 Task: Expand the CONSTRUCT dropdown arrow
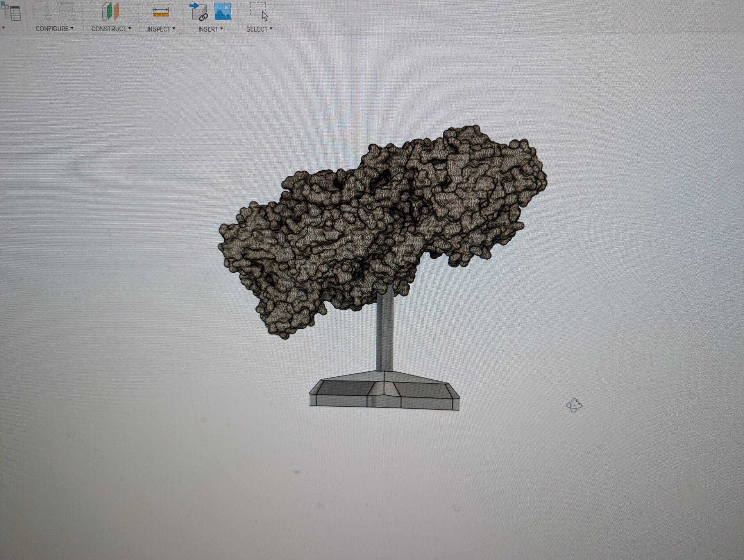(x=130, y=29)
